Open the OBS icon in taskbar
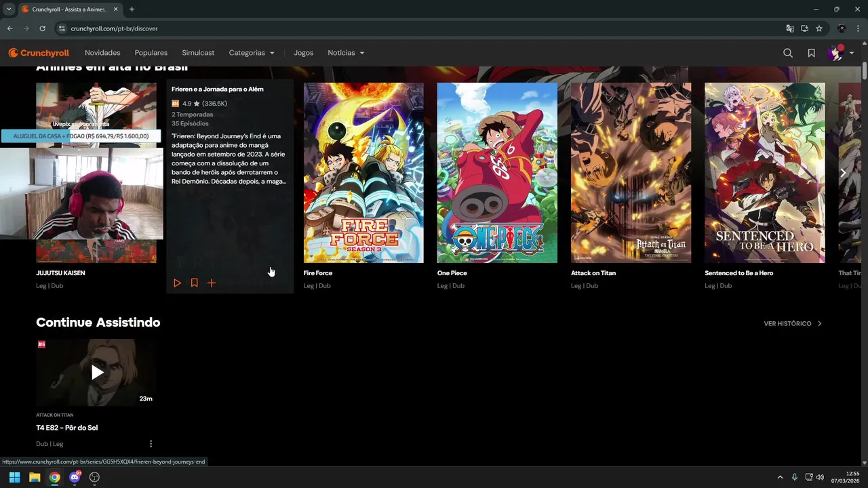The height and width of the screenshot is (488, 868). click(x=94, y=477)
